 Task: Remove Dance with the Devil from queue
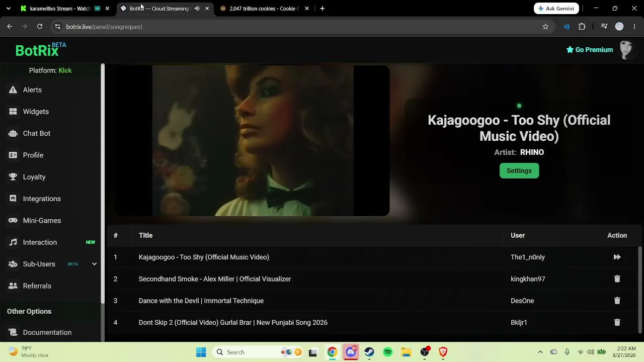(x=617, y=301)
